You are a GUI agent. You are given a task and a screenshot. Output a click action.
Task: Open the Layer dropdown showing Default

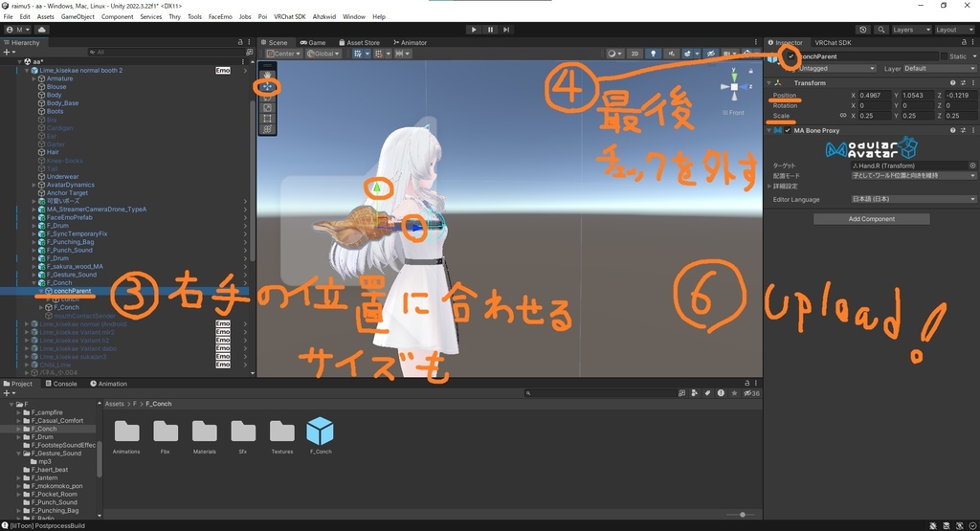940,68
